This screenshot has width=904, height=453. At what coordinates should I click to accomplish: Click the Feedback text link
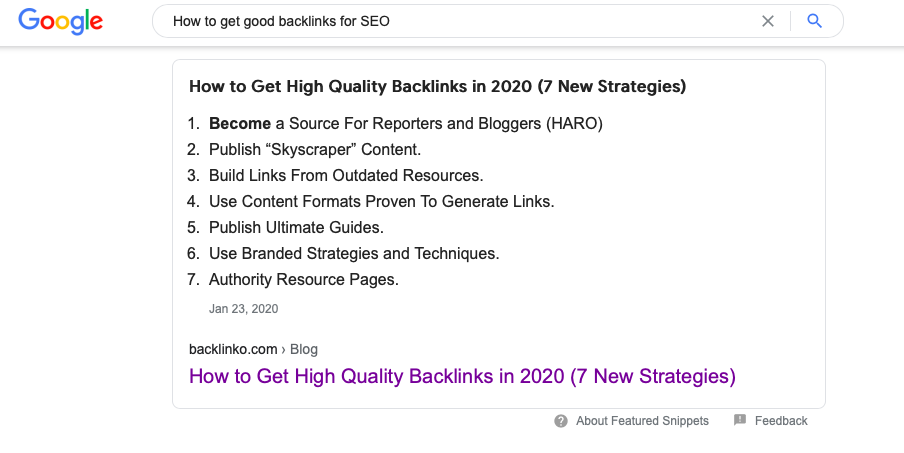(x=781, y=421)
